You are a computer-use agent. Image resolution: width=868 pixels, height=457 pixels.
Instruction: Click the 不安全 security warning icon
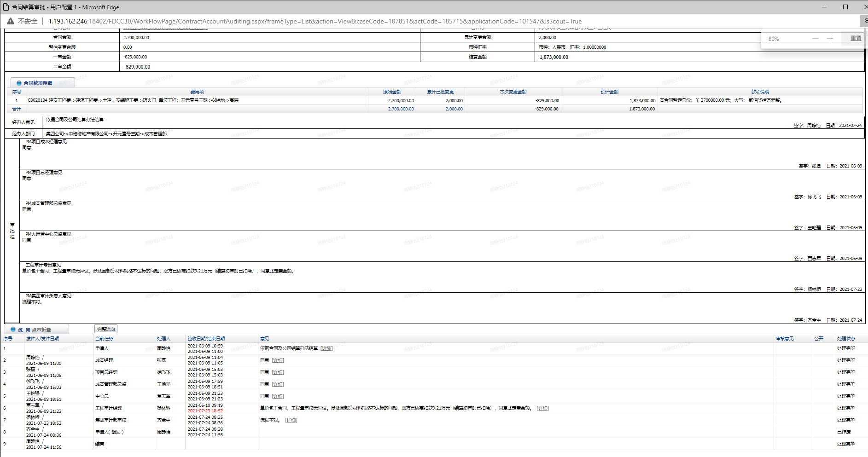11,21
